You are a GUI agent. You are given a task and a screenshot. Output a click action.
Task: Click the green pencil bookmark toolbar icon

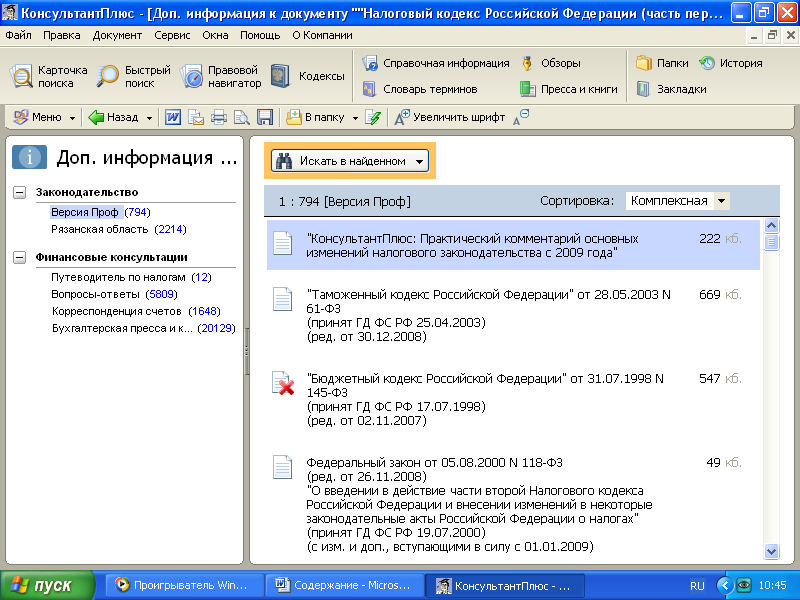click(373, 117)
